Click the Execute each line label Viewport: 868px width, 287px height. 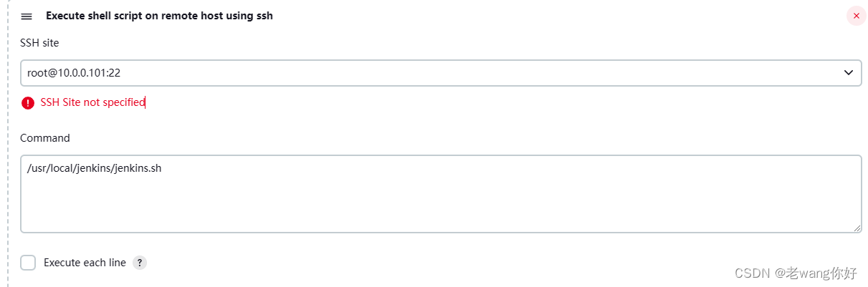[x=85, y=263]
